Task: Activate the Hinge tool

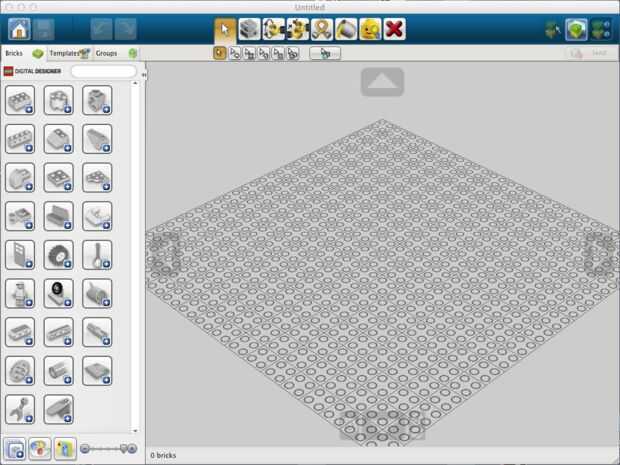Action: pos(274,29)
